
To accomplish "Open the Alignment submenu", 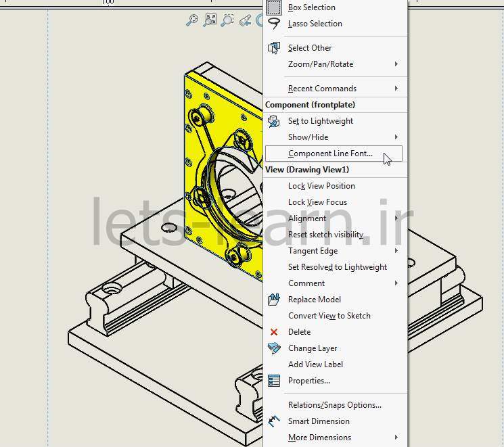I will click(x=336, y=218).
